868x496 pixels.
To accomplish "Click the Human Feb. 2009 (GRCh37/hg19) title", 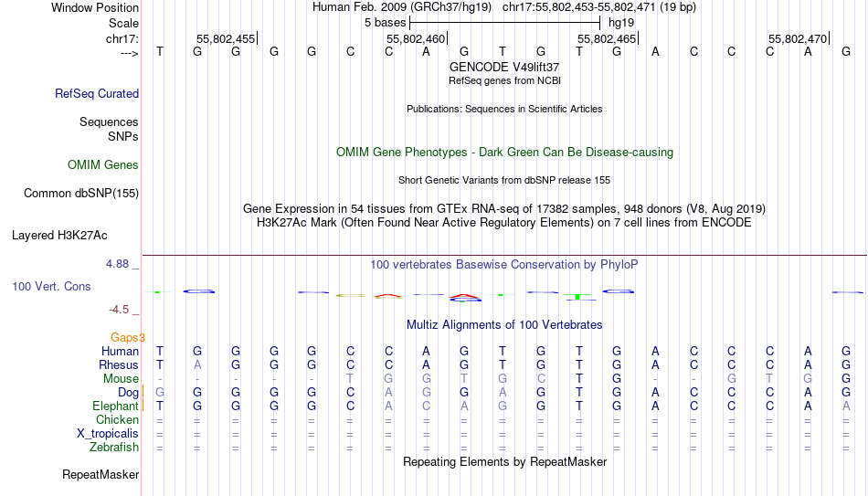I will (402, 7).
